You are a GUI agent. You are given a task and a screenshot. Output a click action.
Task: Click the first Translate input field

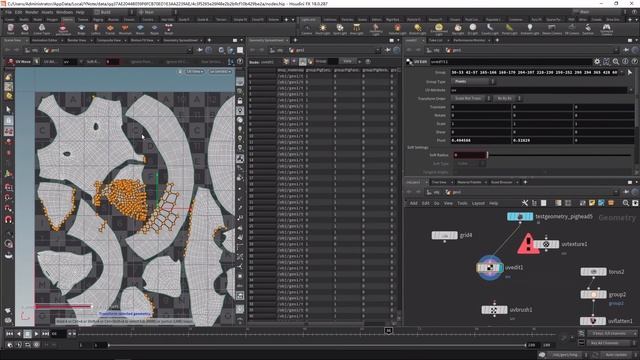tap(481, 107)
